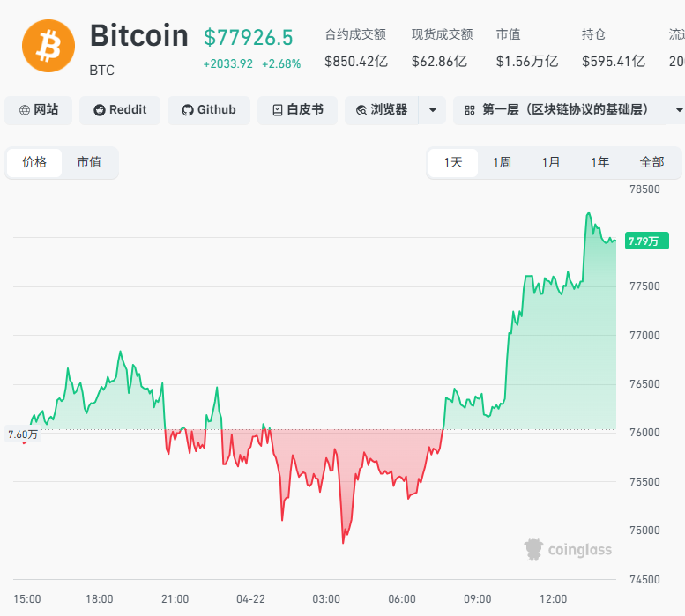Viewport: 685px width, 616px height.
Task: Select the 1周 time range tab
Action: point(502,162)
